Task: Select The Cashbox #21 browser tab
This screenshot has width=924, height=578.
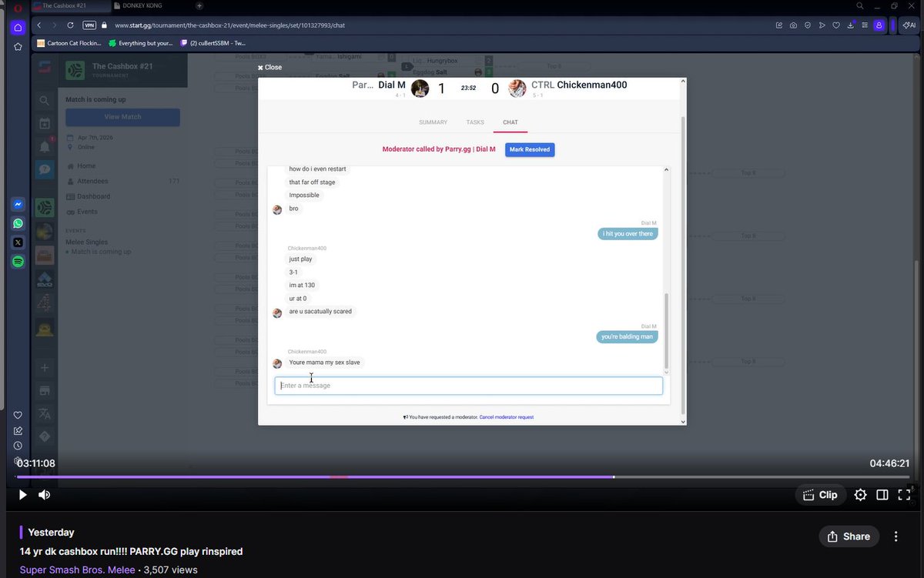Action: coord(69,5)
